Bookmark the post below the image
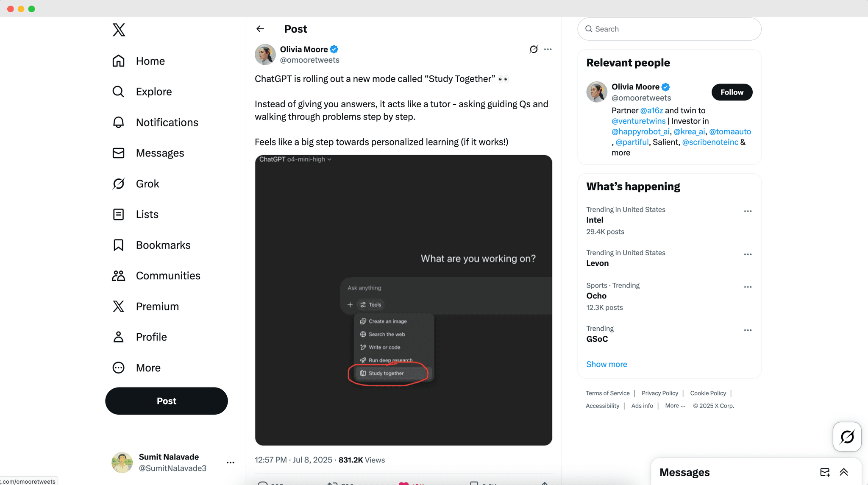This screenshot has height=485, width=868. click(474, 483)
